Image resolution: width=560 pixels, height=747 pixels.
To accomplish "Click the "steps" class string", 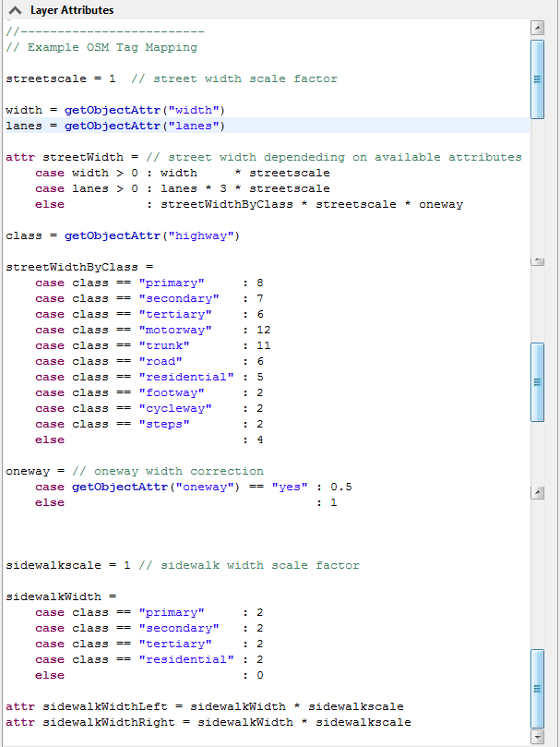I will point(164,424).
